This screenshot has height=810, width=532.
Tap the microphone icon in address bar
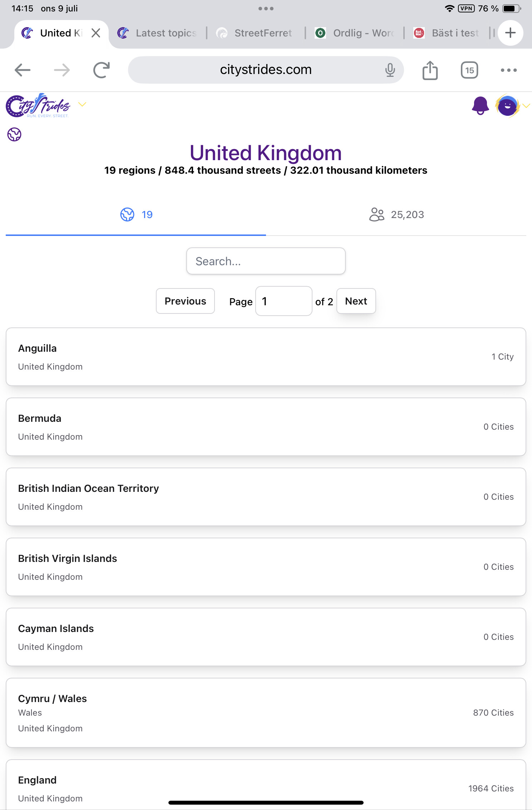390,70
